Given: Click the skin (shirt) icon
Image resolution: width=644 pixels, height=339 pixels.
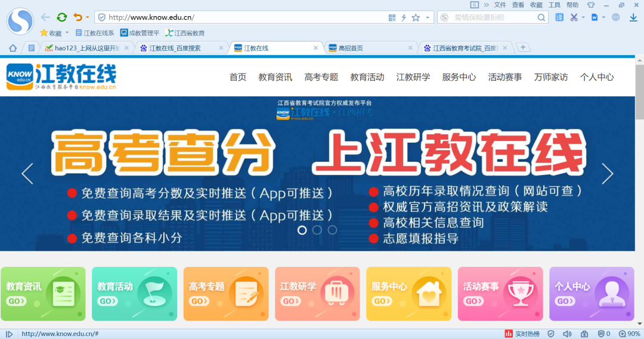Looking at the screenshot, I should 590,5.
